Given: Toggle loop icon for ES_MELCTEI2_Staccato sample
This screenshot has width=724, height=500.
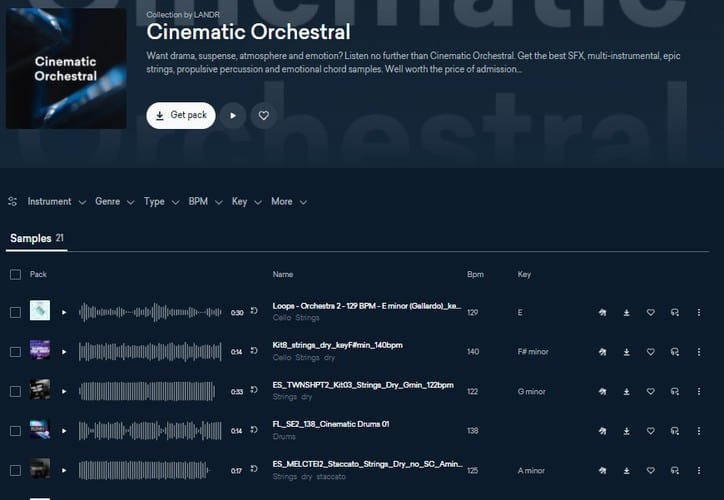Looking at the screenshot, I should (x=254, y=469).
